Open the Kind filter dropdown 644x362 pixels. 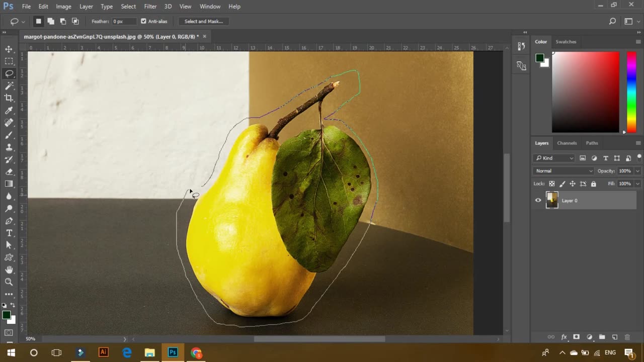554,158
